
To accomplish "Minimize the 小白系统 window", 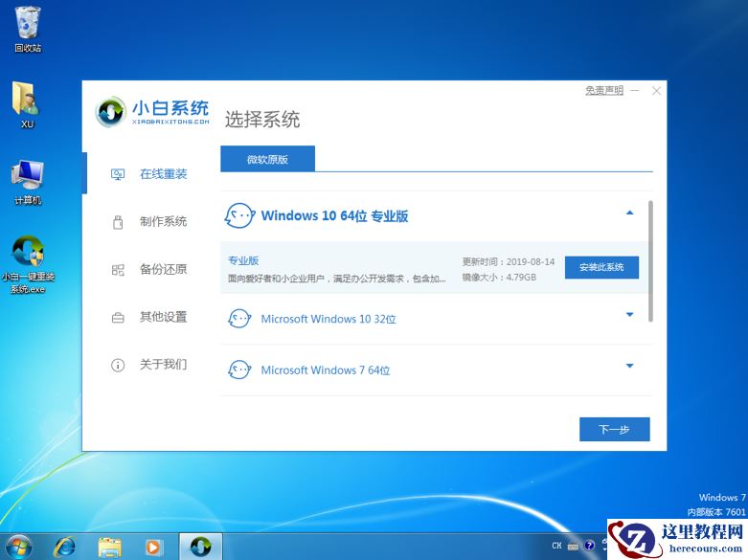I will click(635, 91).
